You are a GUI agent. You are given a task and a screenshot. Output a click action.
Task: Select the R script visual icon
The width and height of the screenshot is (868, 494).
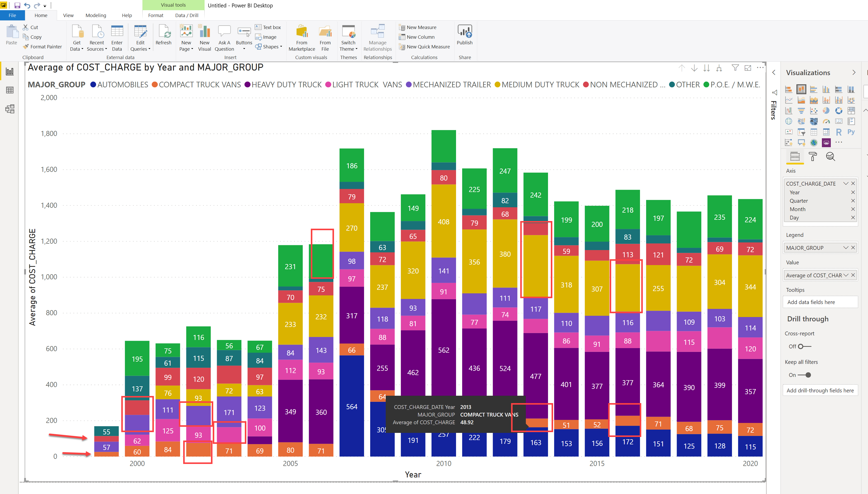pyautogui.click(x=838, y=132)
